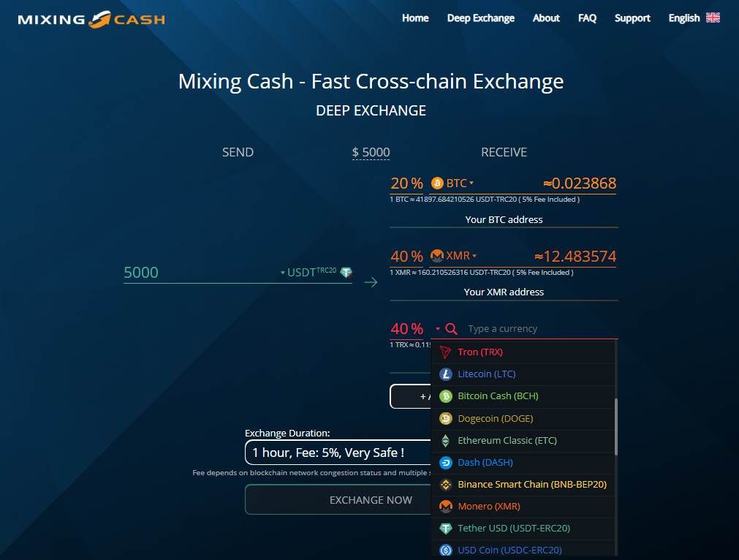Open the Support page

coord(632,18)
